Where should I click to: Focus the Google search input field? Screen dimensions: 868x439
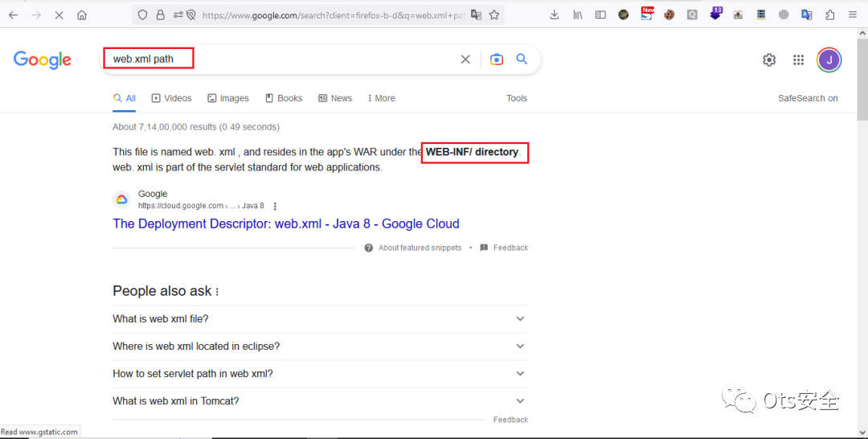tap(282, 59)
